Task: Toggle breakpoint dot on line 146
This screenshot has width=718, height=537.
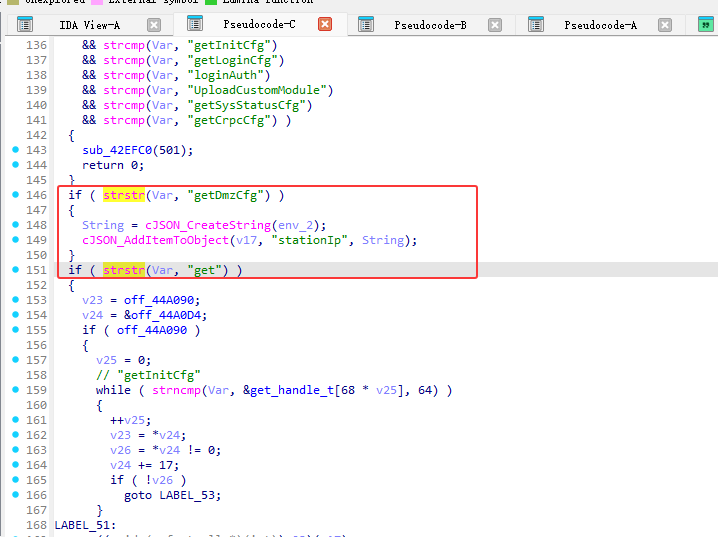Action: 14,195
